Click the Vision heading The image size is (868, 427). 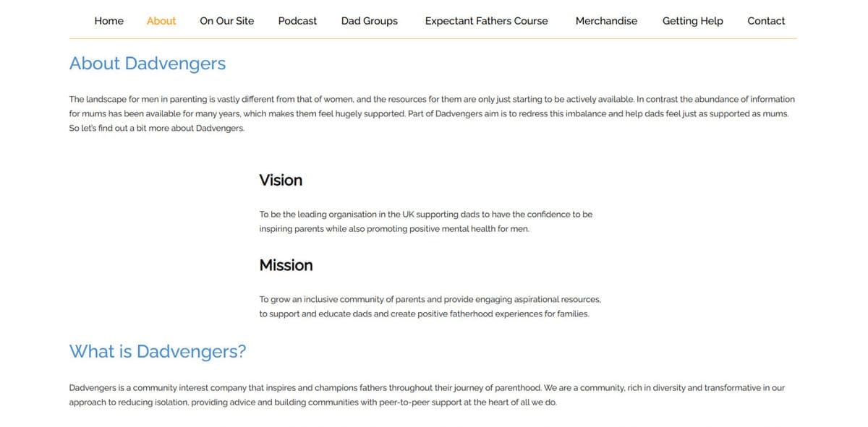[x=281, y=180]
